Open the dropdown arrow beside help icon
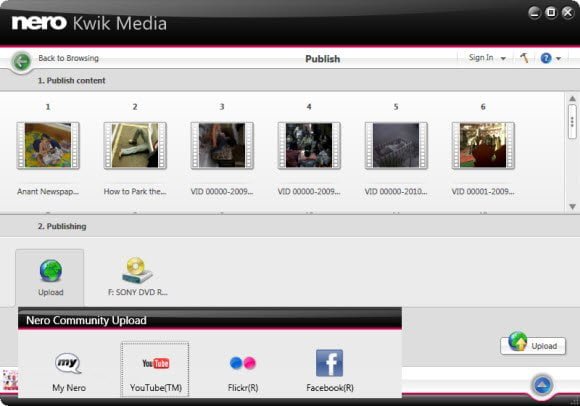This screenshot has height=406, width=580. click(x=558, y=58)
